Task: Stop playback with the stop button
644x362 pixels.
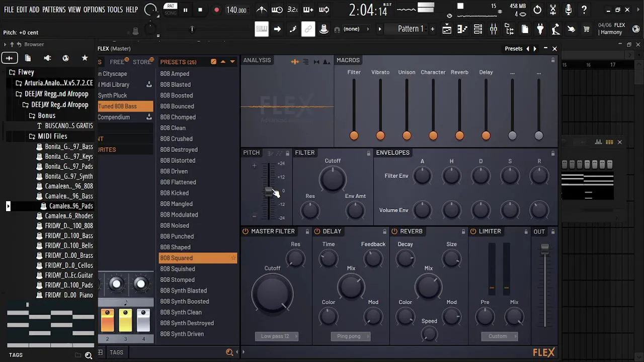Action: click(x=200, y=10)
